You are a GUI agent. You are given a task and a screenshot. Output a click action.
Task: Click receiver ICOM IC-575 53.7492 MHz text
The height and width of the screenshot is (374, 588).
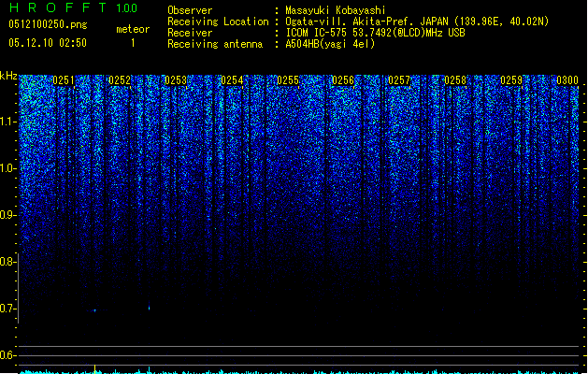[375, 33]
